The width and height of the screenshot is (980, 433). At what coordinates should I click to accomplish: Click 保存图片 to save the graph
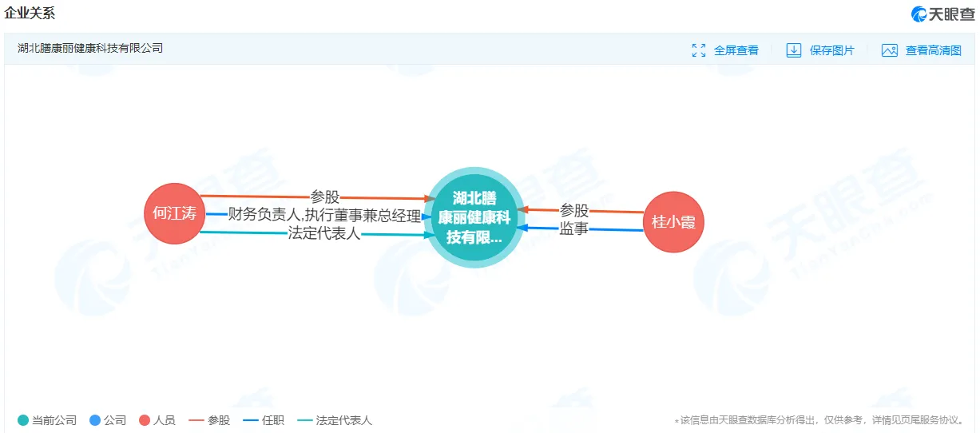[832, 50]
